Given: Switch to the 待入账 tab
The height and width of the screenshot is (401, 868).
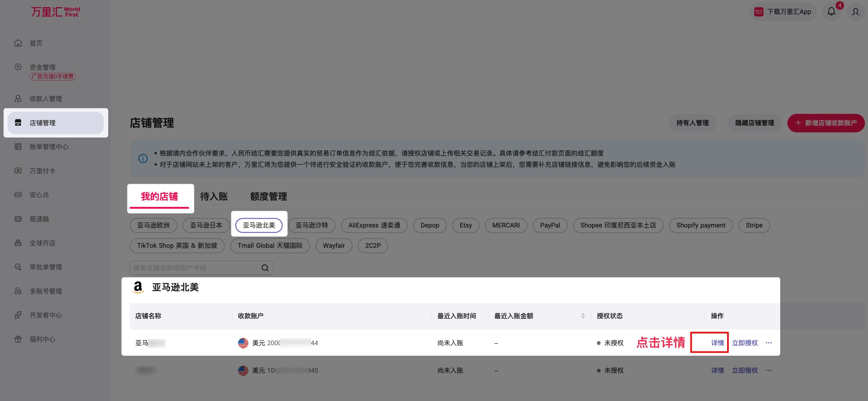Looking at the screenshot, I should (214, 196).
